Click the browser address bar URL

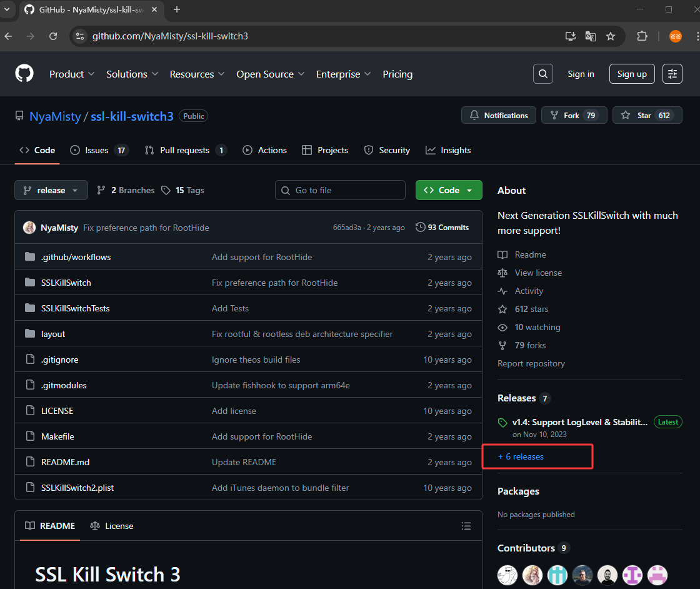(x=170, y=36)
